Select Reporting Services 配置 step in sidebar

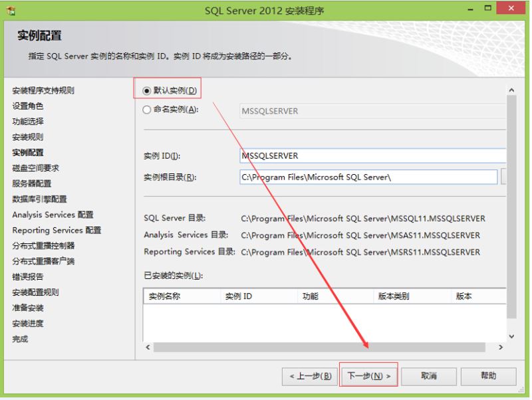click(57, 231)
